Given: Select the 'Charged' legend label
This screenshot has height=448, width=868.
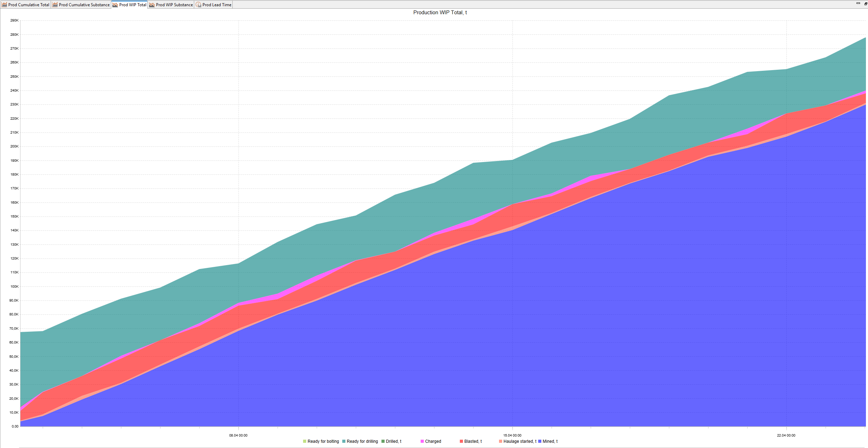Looking at the screenshot, I should 433,441.
